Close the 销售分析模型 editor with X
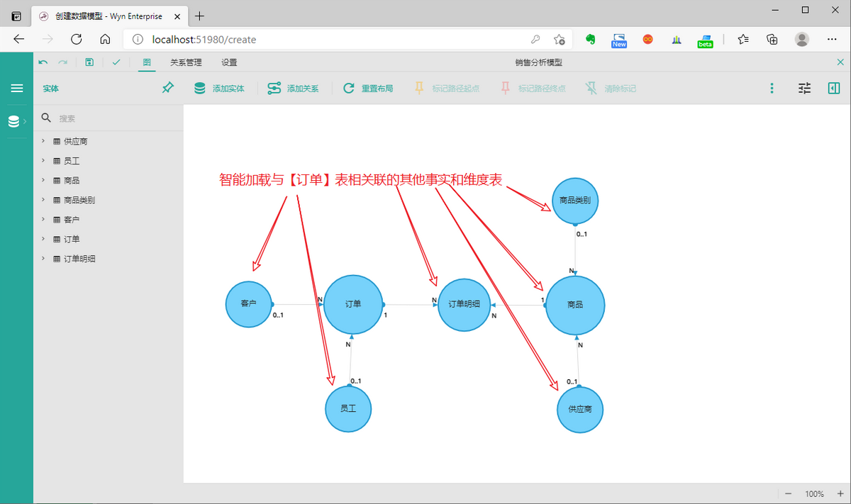This screenshot has height=504, width=851. click(x=840, y=62)
